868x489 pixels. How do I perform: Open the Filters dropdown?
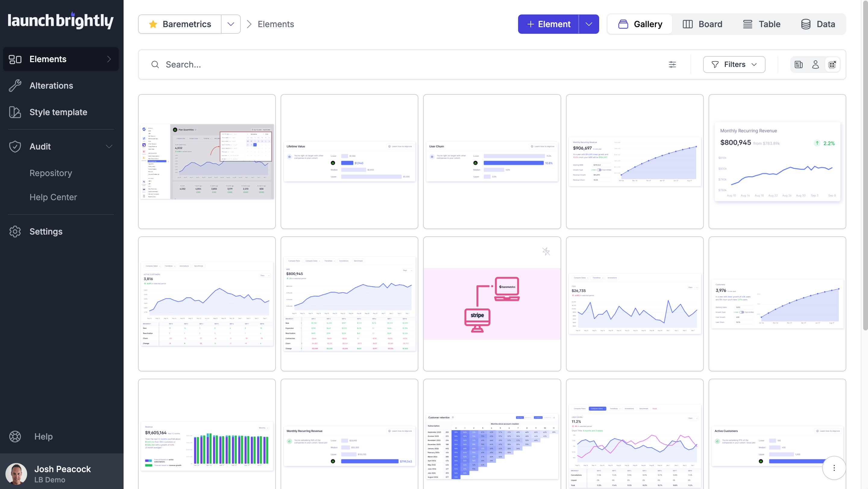click(734, 65)
